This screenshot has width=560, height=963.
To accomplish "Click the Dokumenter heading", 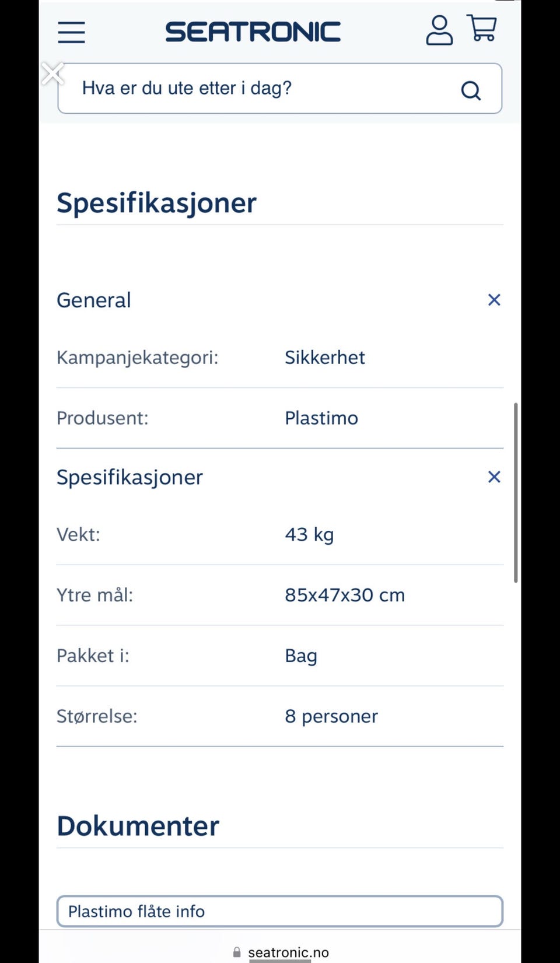I will (138, 826).
